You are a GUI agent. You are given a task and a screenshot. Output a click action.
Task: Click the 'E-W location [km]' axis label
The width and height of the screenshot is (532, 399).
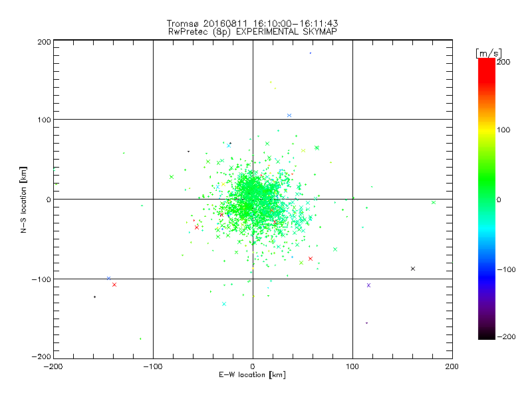click(252, 374)
